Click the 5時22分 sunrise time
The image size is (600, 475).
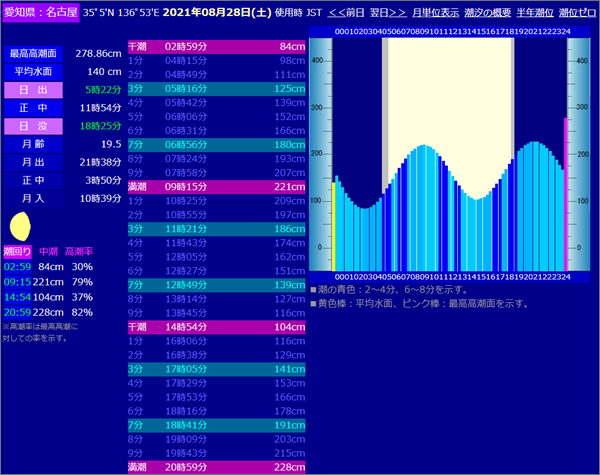(x=103, y=90)
